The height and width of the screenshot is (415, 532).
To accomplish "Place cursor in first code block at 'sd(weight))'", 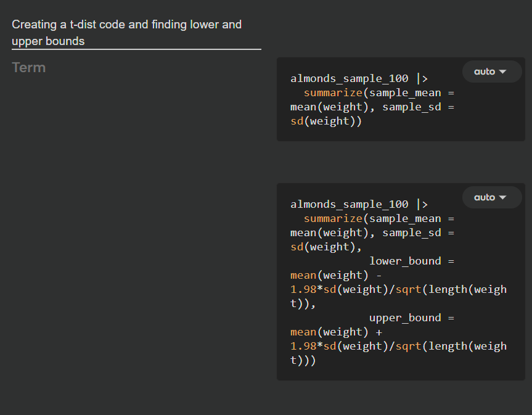I will [x=326, y=121].
